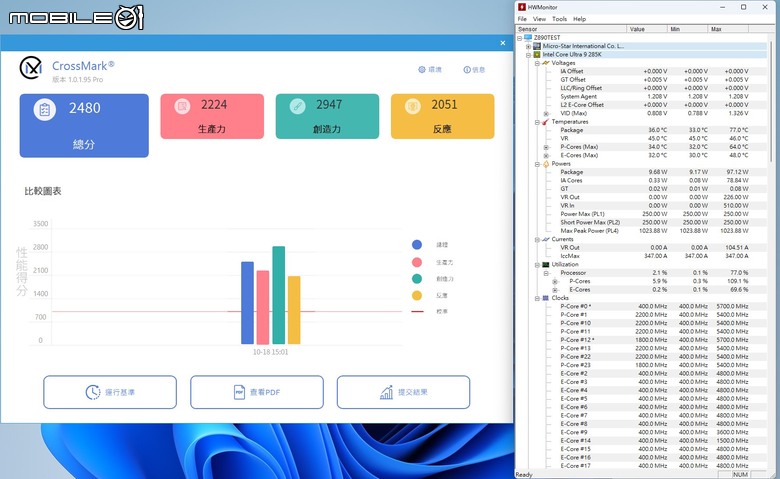Click the computer icon beside Z890TEST
The image size is (780, 479).
click(x=528, y=37)
